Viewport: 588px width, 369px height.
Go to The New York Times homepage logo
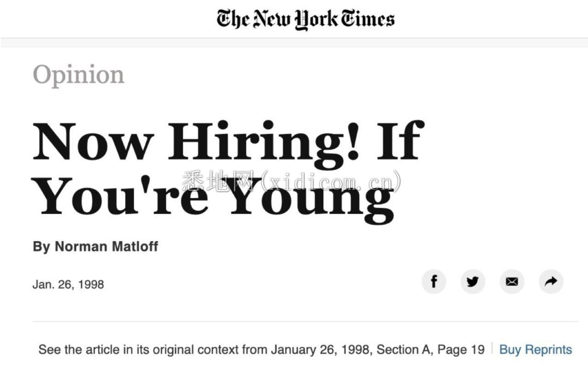[305, 19]
